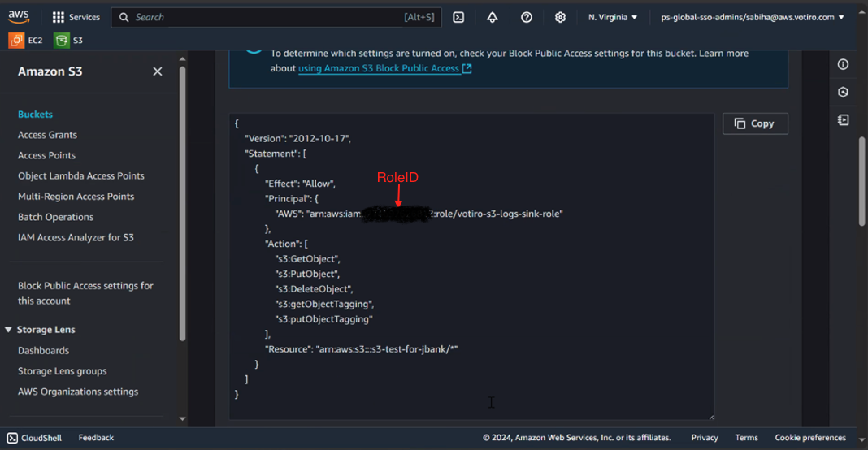868x450 pixels.
Task: Click the "Resource" ARN line
Action: click(x=361, y=348)
